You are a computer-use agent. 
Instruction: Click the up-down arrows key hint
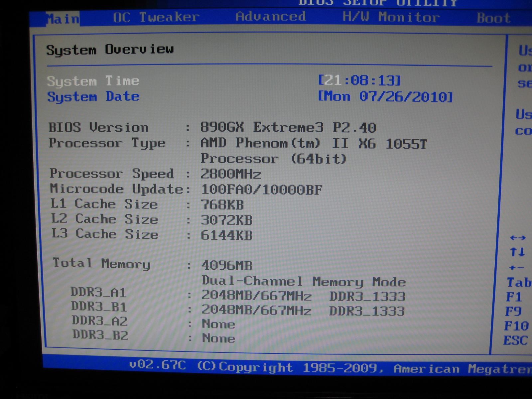pyautogui.click(x=517, y=252)
